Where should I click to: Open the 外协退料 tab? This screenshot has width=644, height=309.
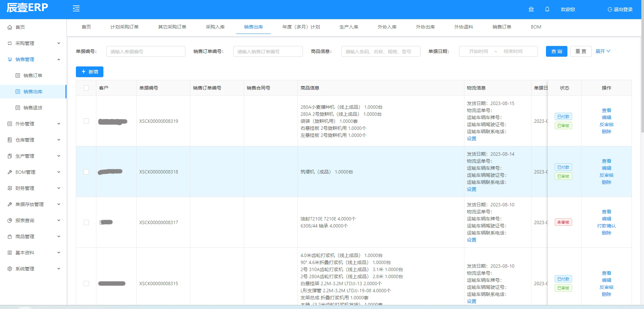(x=464, y=27)
